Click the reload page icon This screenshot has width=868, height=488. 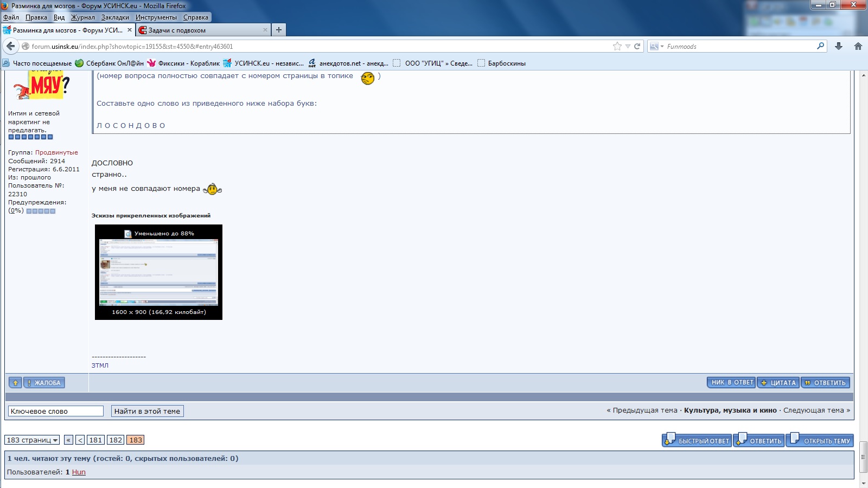coord(637,46)
